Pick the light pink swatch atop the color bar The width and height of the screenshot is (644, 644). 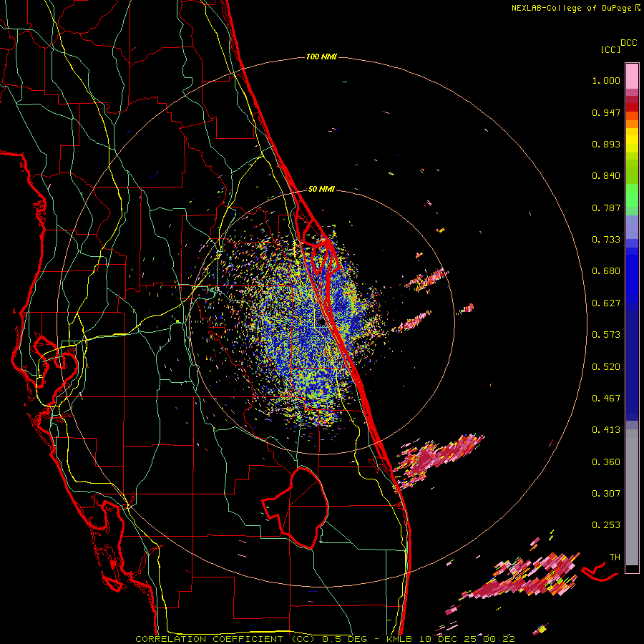click(632, 76)
